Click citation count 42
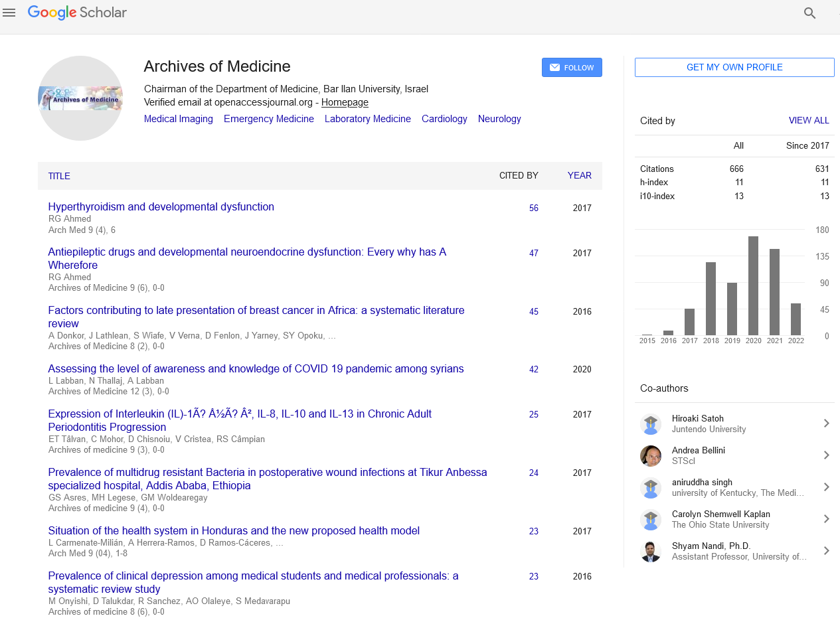The height and width of the screenshot is (620, 840). 534,370
